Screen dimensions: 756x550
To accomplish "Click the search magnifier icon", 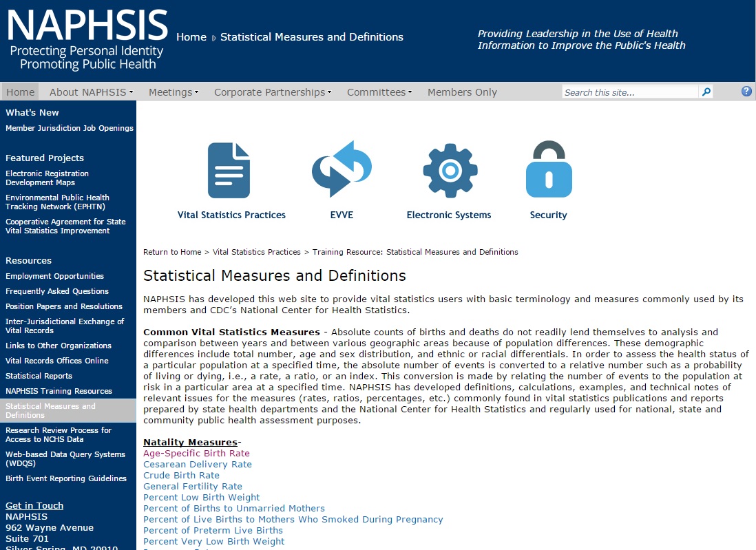I will click(706, 92).
